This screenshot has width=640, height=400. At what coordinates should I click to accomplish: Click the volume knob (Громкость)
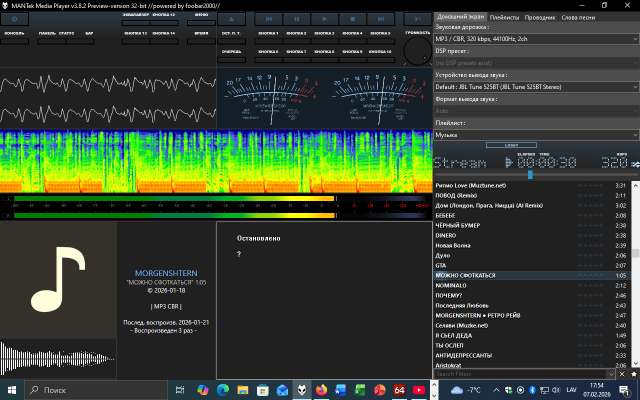tap(418, 51)
